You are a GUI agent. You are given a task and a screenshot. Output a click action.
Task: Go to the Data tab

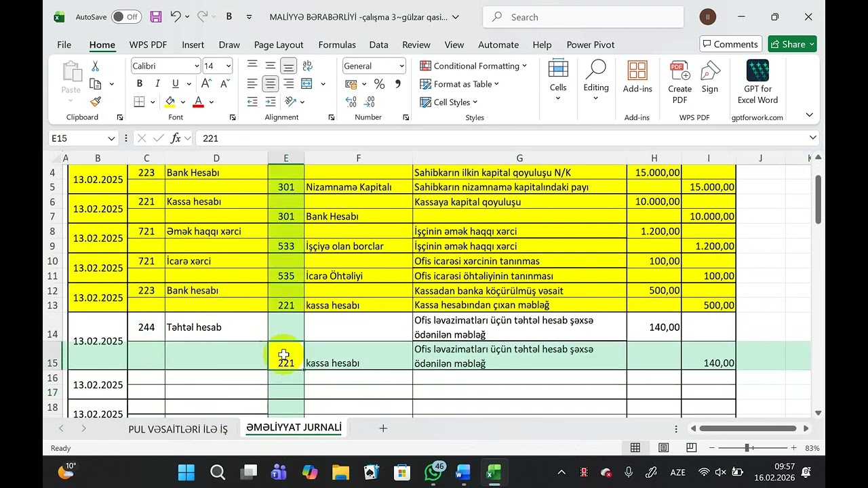click(x=378, y=45)
